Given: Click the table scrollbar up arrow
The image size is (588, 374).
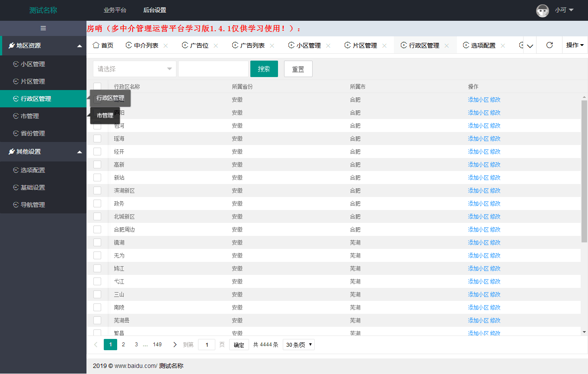Looking at the screenshot, I should tap(585, 97).
